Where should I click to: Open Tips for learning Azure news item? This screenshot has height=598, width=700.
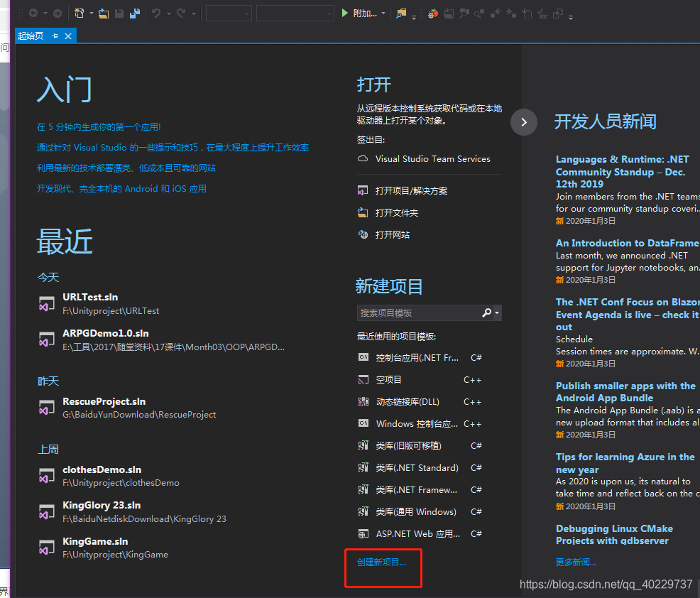click(x=625, y=463)
